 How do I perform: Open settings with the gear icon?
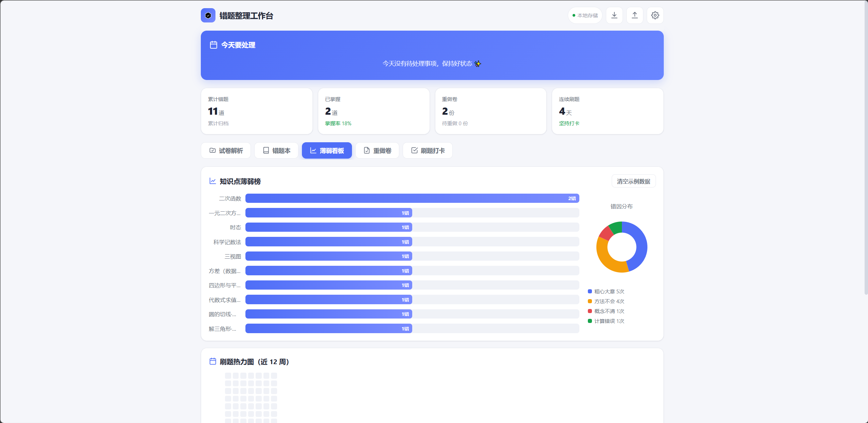(x=655, y=15)
